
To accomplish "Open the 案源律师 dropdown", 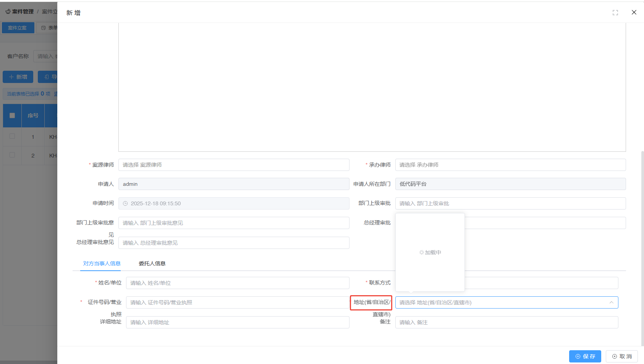I will 233,165.
